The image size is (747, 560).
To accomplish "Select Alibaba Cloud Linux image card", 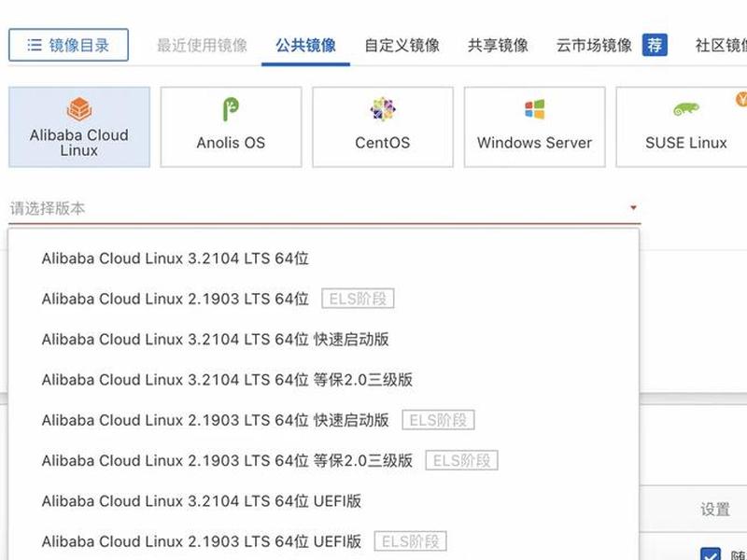I will tap(79, 127).
